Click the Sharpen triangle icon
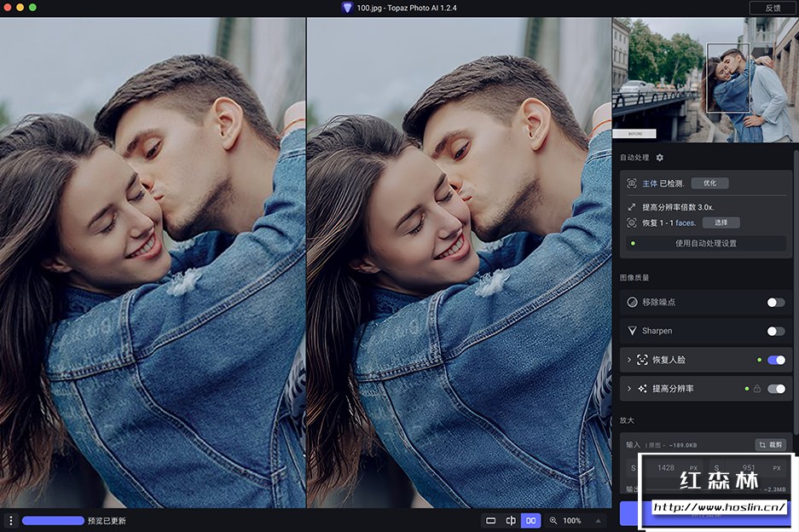Viewport: 799px width, 532px height. 632,331
